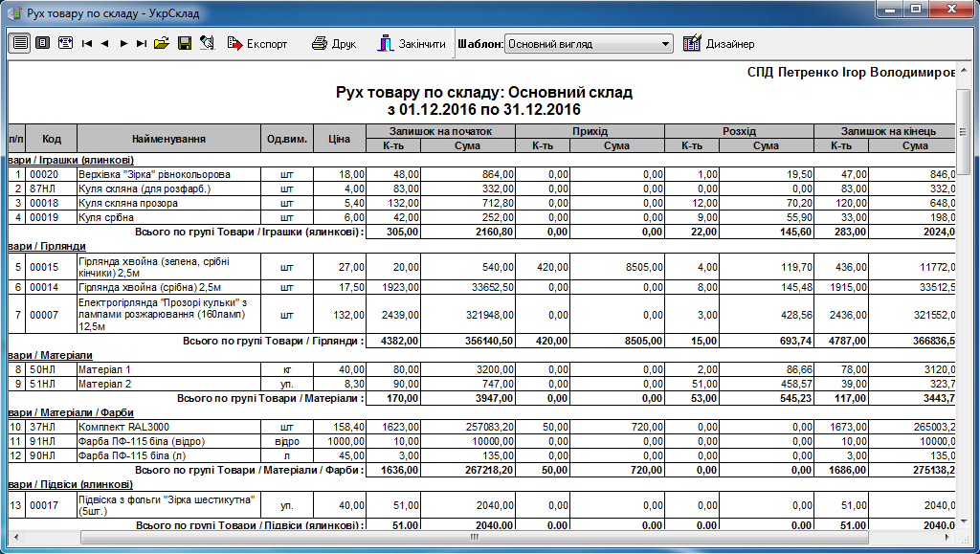The width and height of the screenshot is (980, 554).
Task: Switch to whole page view icon
Action: (x=43, y=44)
